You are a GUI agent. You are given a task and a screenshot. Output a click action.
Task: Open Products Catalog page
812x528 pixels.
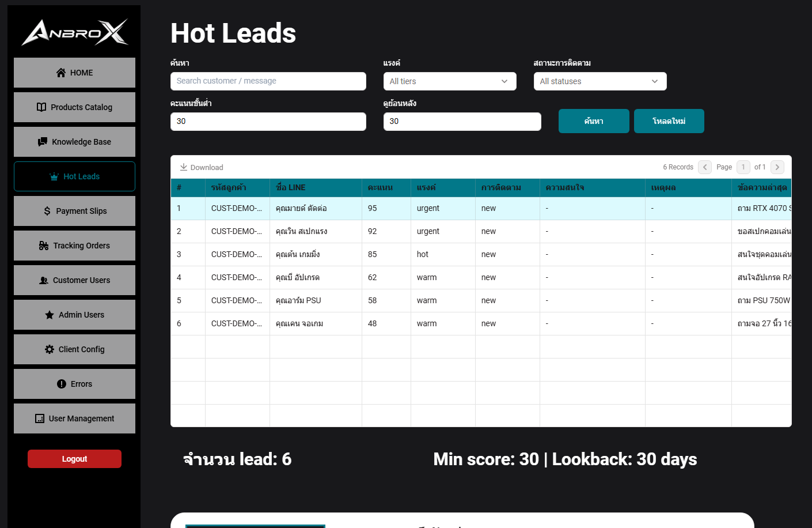click(x=74, y=107)
